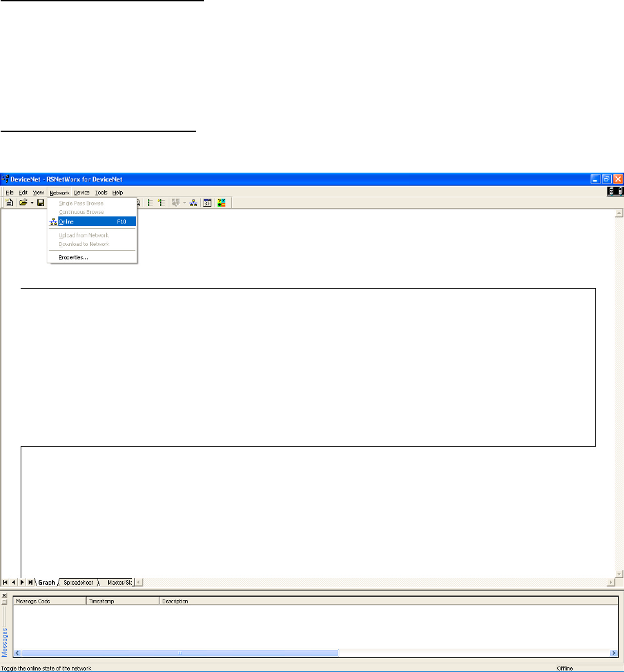Viewport: 624px width, 672px height.
Task: Click the vertical Messages label
Action: pyautogui.click(x=5, y=642)
